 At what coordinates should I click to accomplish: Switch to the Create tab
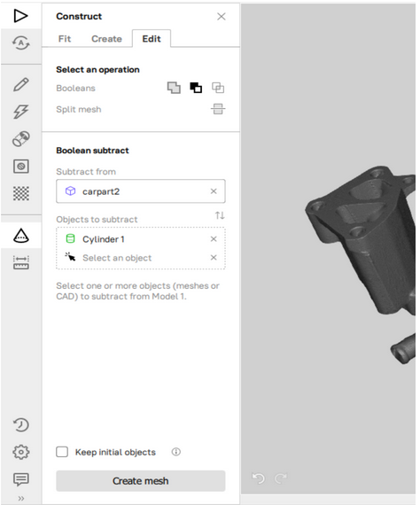(106, 39)
